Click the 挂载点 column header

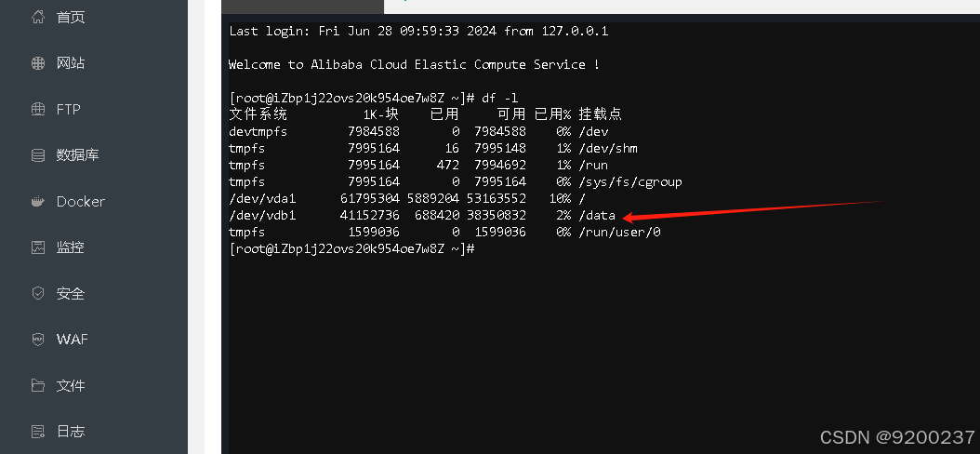[x=600, y=114]
